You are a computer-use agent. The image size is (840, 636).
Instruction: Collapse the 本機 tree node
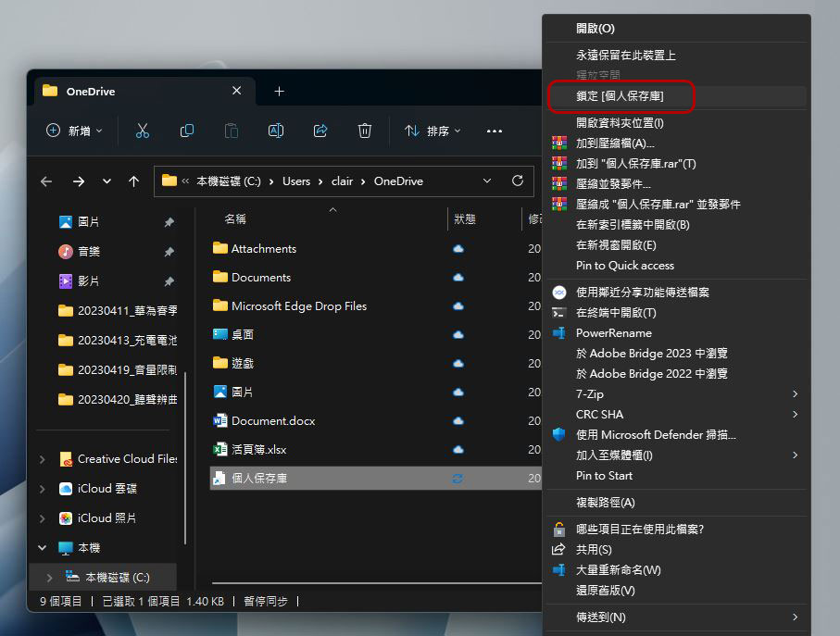43,548
